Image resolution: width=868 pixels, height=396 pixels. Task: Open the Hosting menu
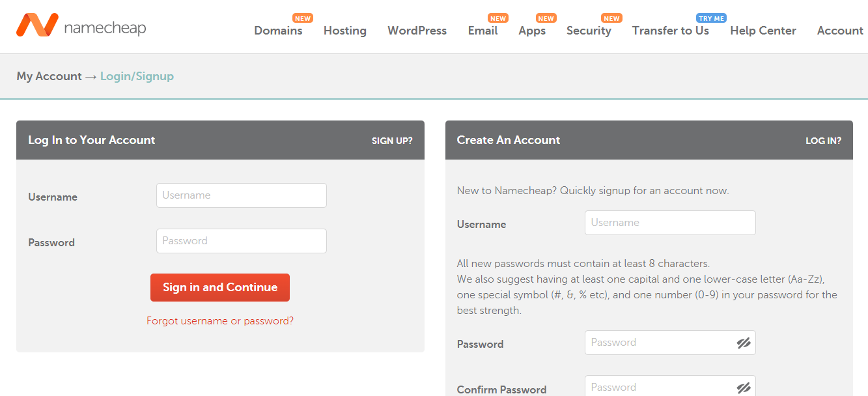[x=344, y=31]
